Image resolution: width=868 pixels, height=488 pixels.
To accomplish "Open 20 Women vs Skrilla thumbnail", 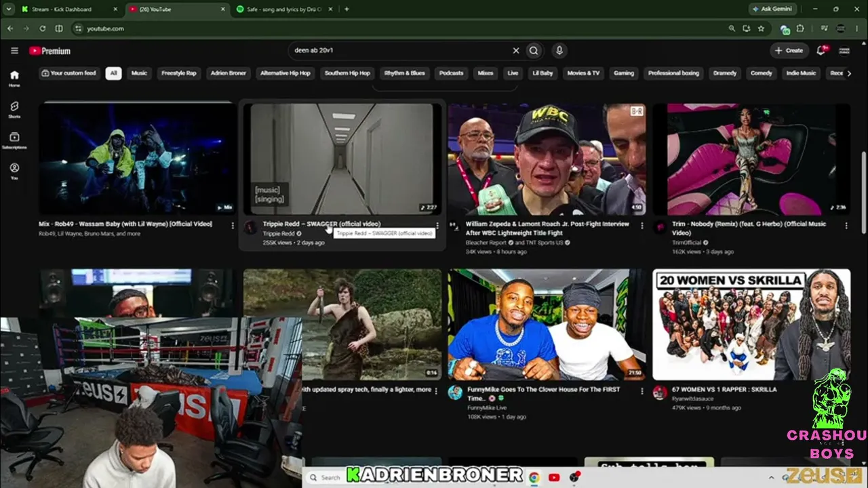I will (x=751, y=325).
